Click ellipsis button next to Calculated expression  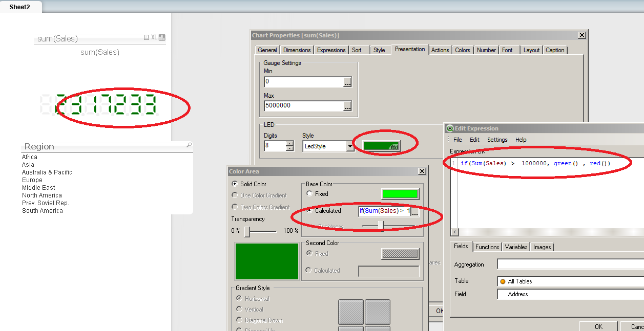click(x=414, y=211)
